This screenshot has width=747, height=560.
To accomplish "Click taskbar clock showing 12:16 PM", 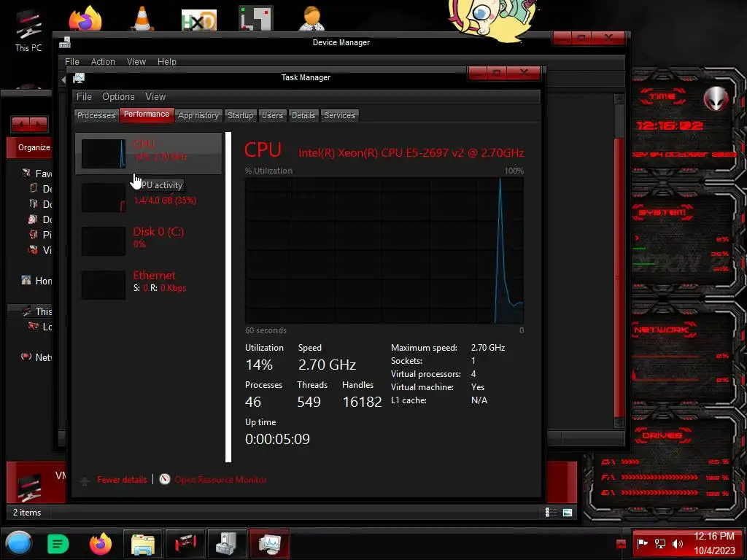I will click(713, 543).
